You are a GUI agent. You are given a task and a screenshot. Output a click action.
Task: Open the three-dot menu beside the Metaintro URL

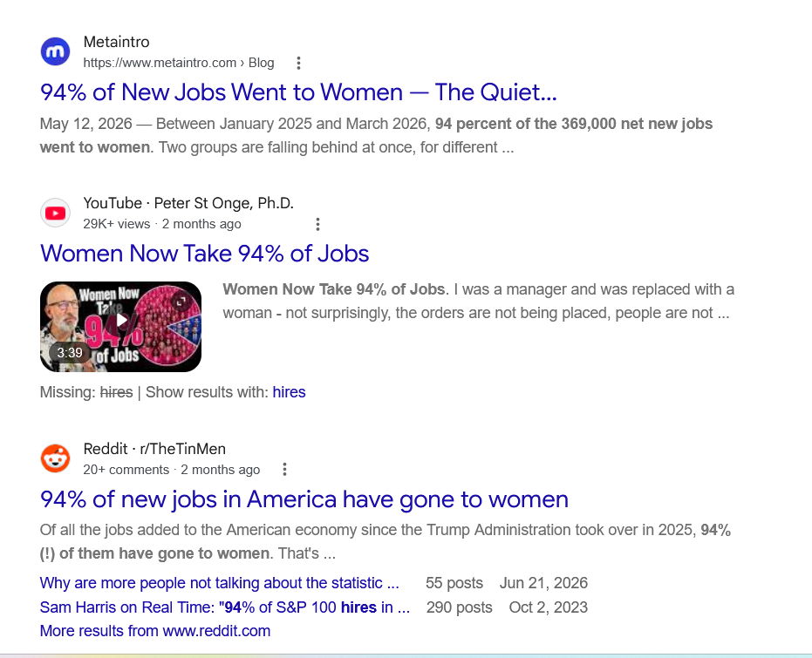click(x=298, y=63)
